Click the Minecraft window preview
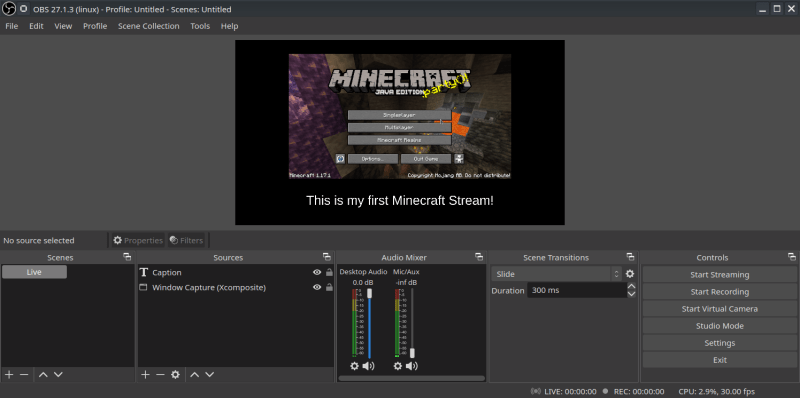The image size is (800, 398). click(x=399, y=116)
